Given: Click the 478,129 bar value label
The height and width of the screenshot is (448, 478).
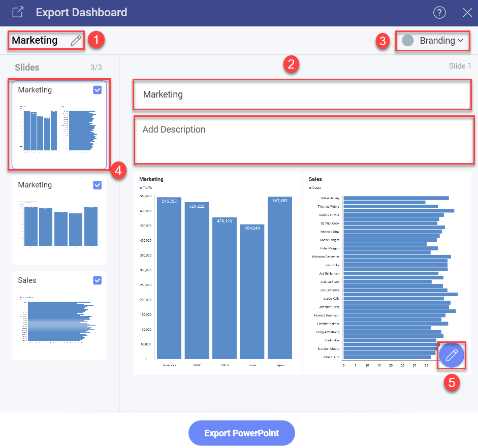Looking at the screenshot, I should tap(225, 221).
